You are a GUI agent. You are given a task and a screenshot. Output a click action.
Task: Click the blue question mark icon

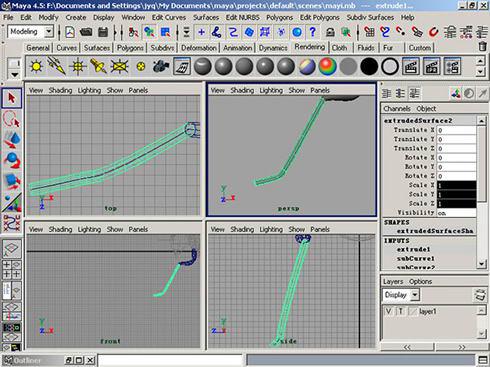coord(312,32)
